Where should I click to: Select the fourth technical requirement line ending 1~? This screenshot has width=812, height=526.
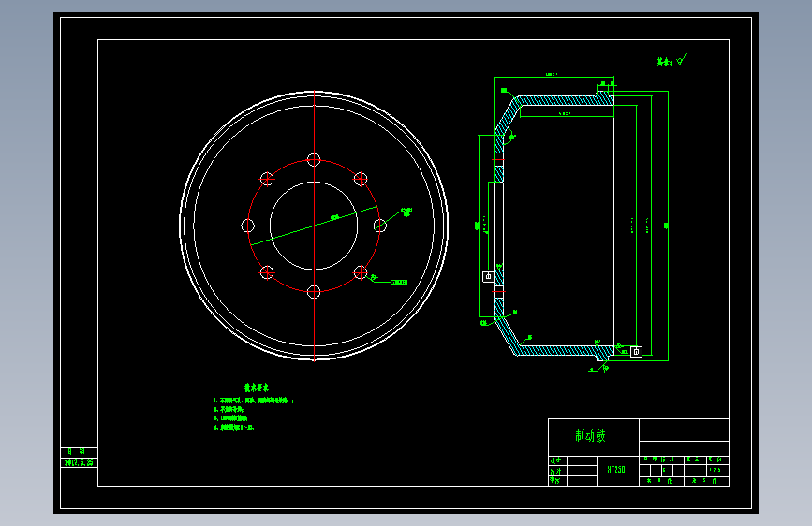[x=234, y=427]
